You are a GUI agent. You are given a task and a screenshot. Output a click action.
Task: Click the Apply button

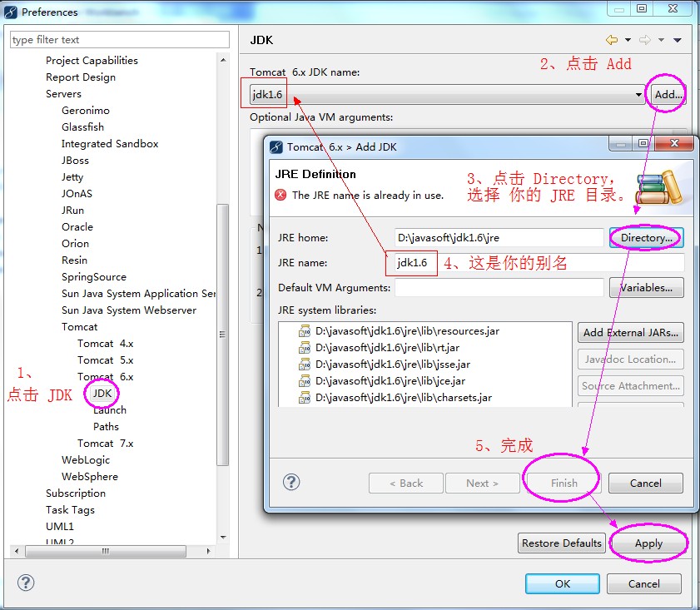click(648, 543)
